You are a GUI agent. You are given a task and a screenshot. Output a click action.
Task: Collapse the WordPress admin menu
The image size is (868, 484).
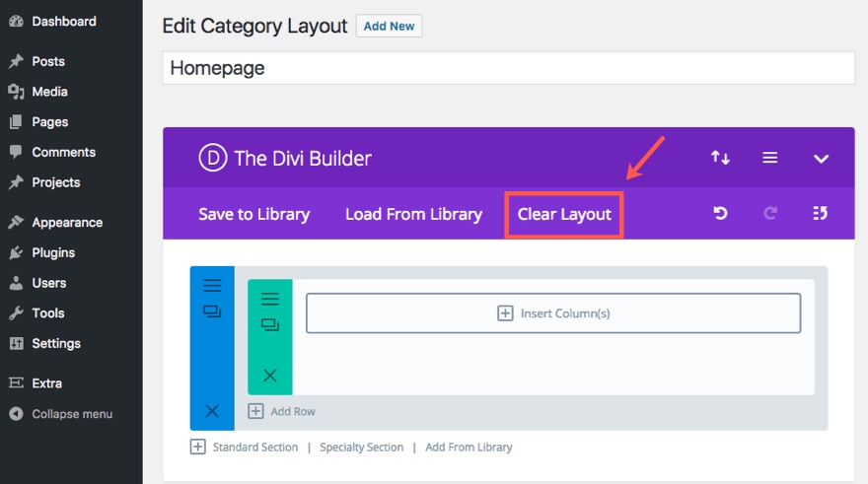pyautogui.click(x=71, y=414)
